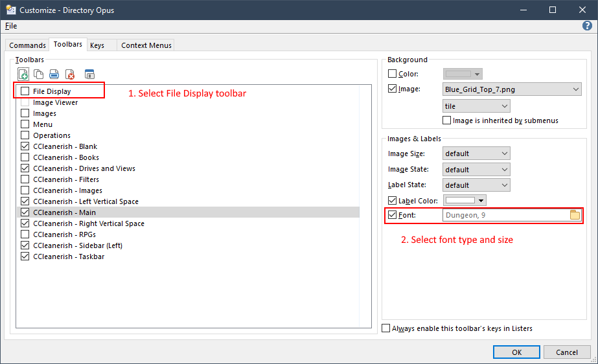Open the help question mark icon
Viewport: 598px width, 364px height.
(587, 25)
